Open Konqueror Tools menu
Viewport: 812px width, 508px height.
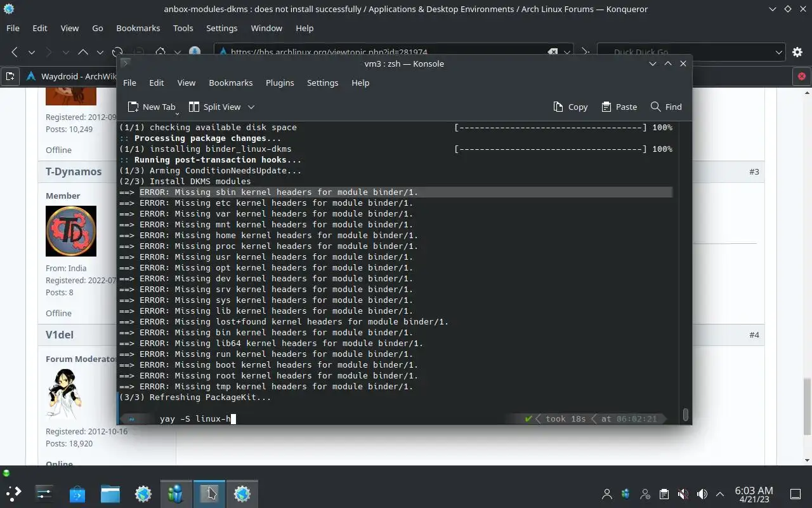pyautogui.click(x=183, y=28)
